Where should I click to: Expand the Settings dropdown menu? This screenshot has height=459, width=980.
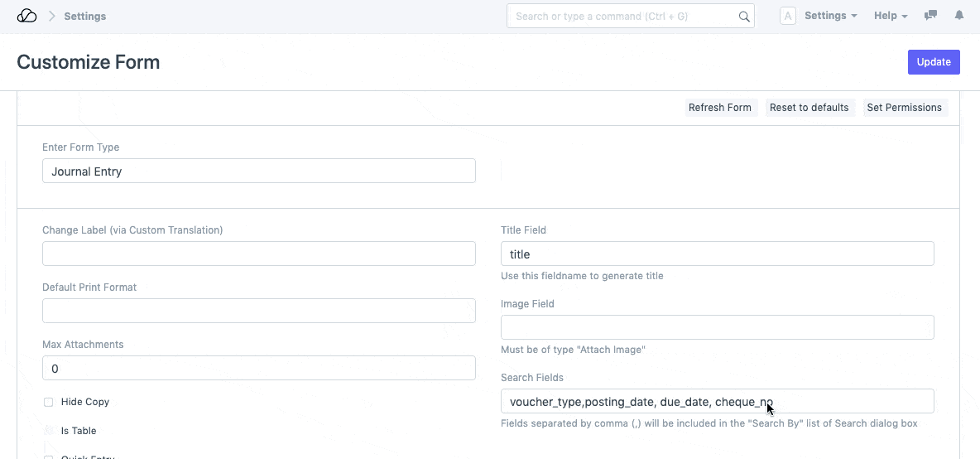click(x=830, y=16)
